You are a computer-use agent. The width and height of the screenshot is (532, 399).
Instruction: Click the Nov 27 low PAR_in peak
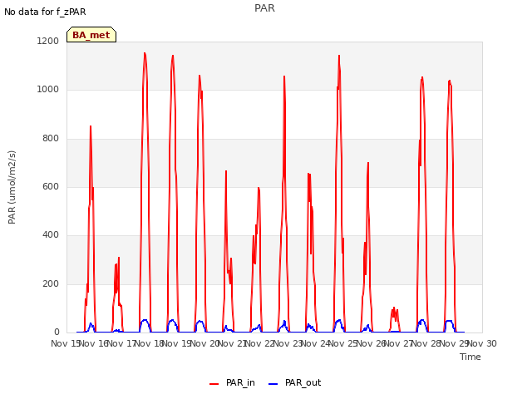394,308
